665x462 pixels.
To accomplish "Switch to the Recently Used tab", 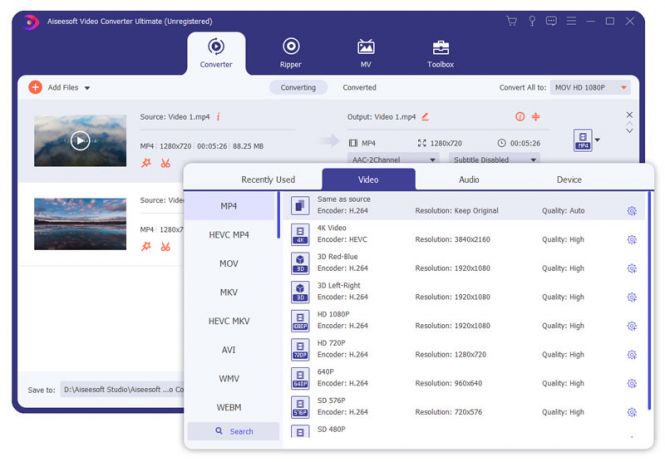I will pyautogui.click(x=268, y=179).
